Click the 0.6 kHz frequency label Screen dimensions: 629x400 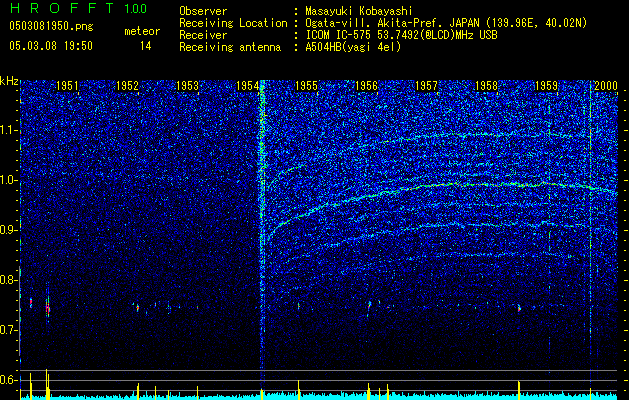coord(9,380)
